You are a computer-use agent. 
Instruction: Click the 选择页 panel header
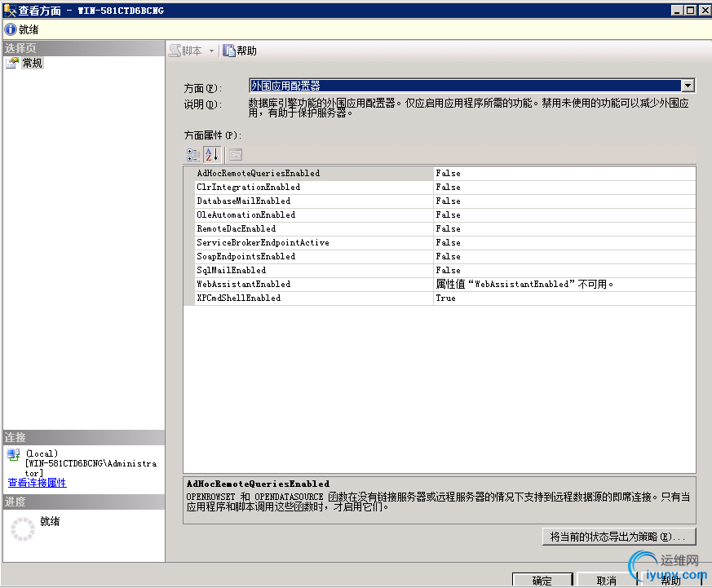pyautogui.click(x=83, y=48)
